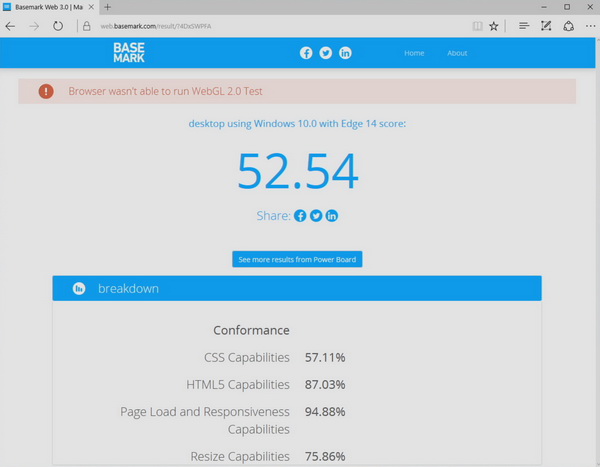
Task: Click the Basemark logo
Action: [x=129, y=53]
